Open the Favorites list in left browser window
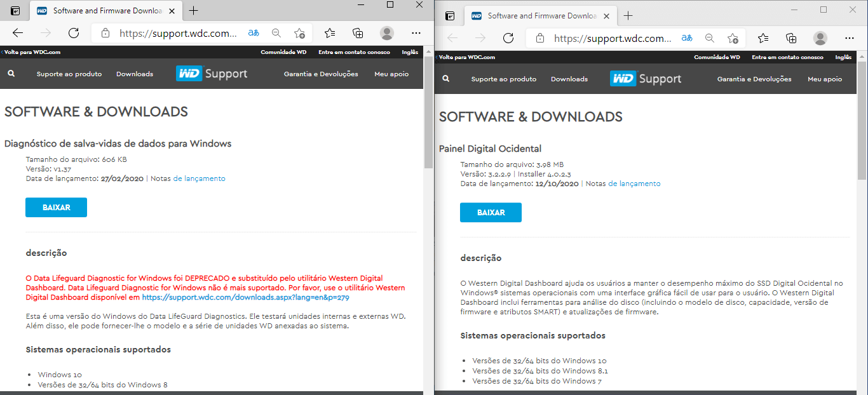 (330, 33)
